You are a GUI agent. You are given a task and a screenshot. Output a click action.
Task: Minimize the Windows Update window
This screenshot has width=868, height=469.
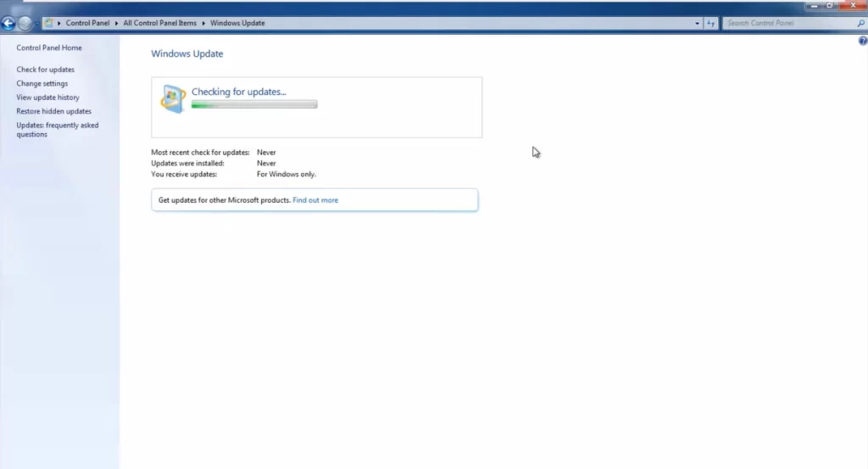point(814,6)
